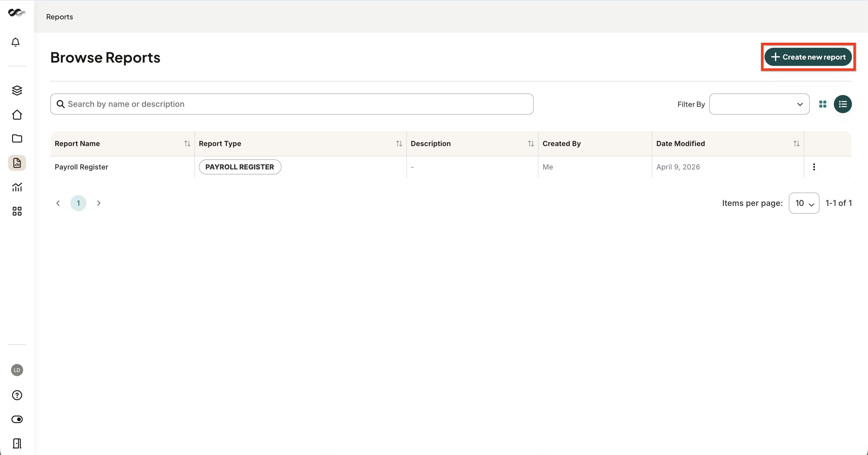Sort by Report Name column
868x455 pixels.
(187, 144)
